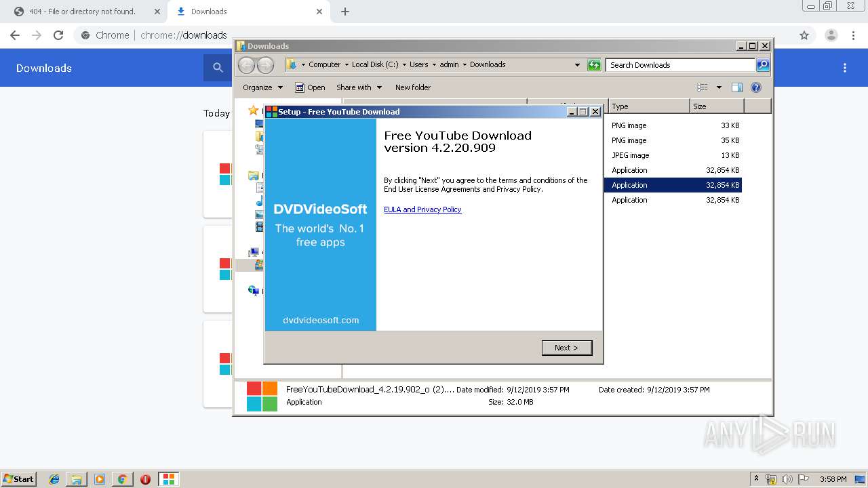Viewport: 868px width, 488px height.
Task: Launch Internet Explorer from the taskbar
Action: click(x=54, y=479)
